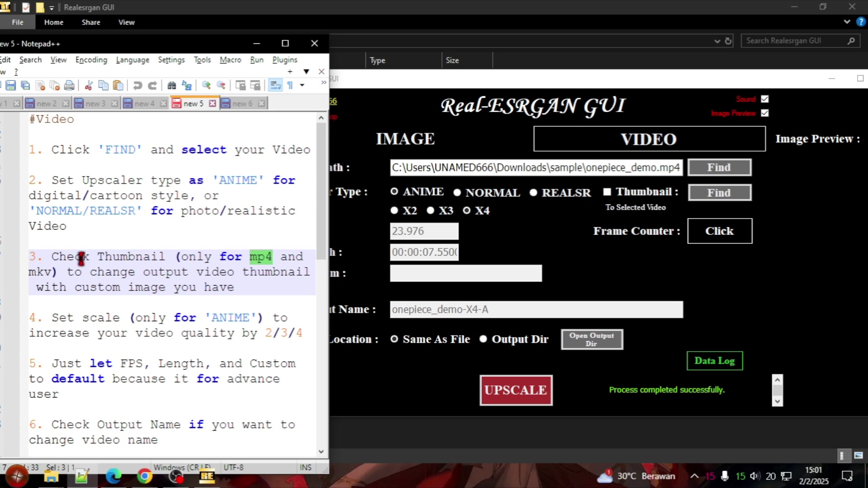Open the Plugins menu in Notepad++

coord(285,60)
